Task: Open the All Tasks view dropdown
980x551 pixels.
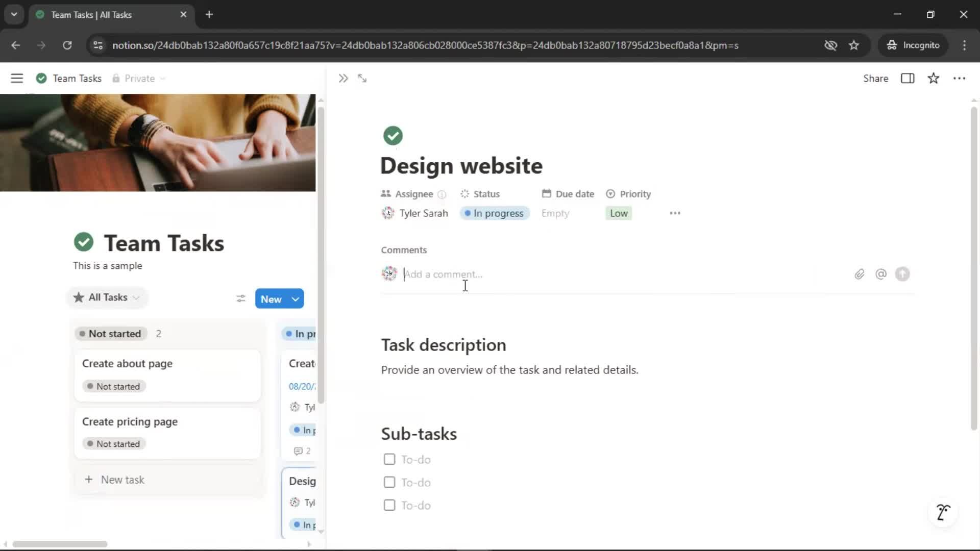Action: click(107, 297)
